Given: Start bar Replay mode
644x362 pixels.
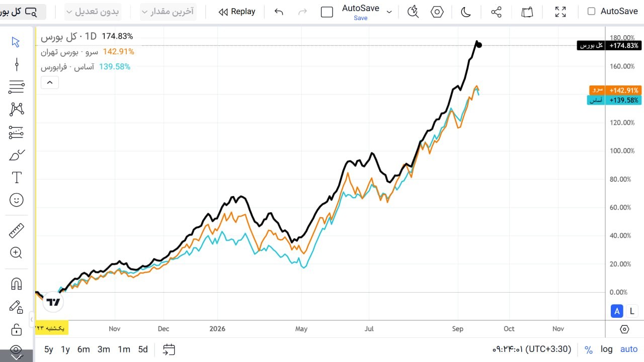Looking at the screenshot, I should (x=237, y=12).
